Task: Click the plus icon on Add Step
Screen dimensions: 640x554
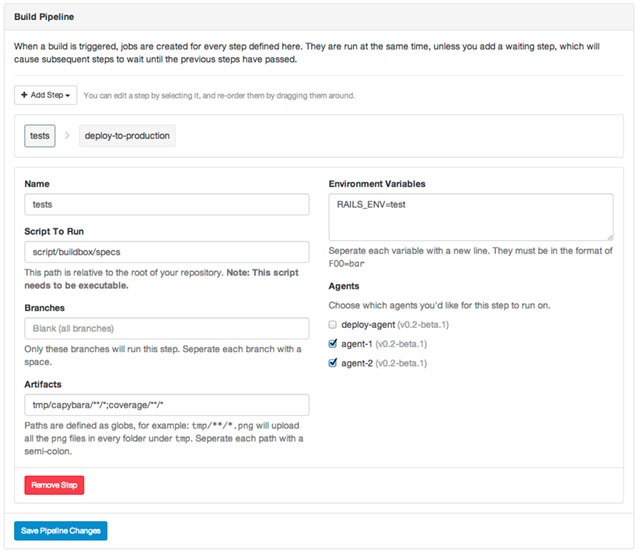Action: pyautogui.click(x=24, y=95)
